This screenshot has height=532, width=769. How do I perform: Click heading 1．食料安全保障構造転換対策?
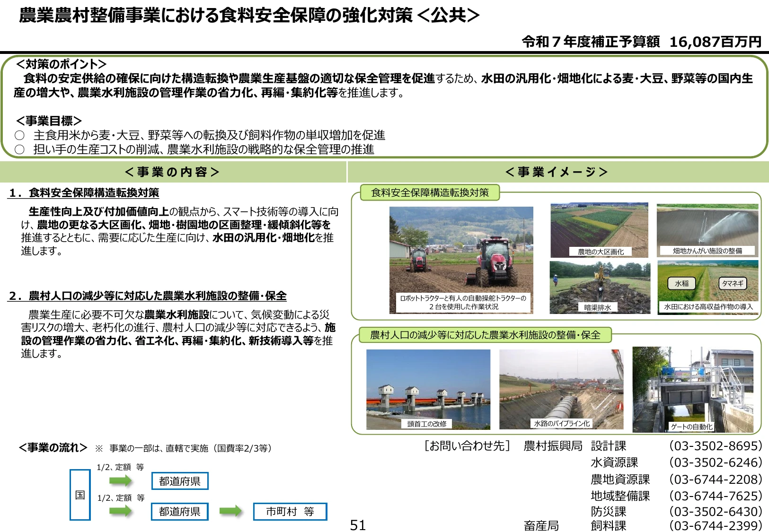84,193
